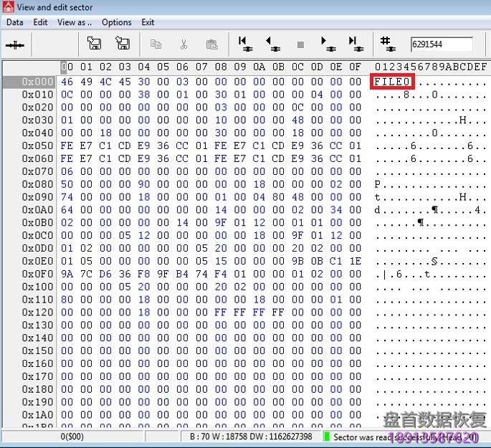
Task: Select the 0x000 offset row header
Action: point(29,82)
